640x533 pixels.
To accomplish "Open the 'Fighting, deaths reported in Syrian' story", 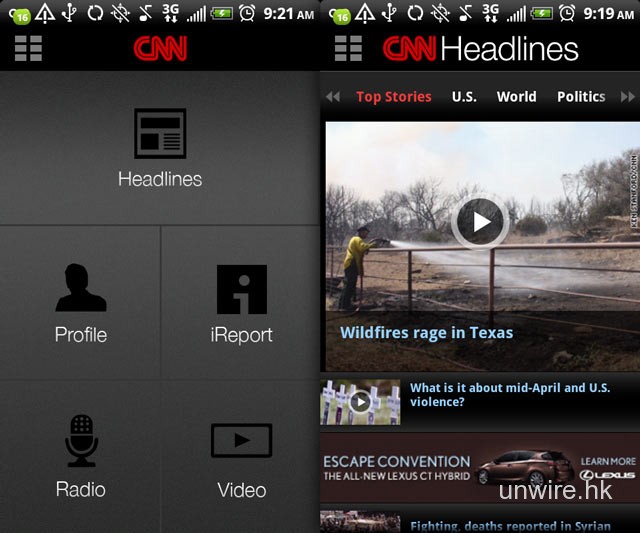I will click(x=510, y=525).
